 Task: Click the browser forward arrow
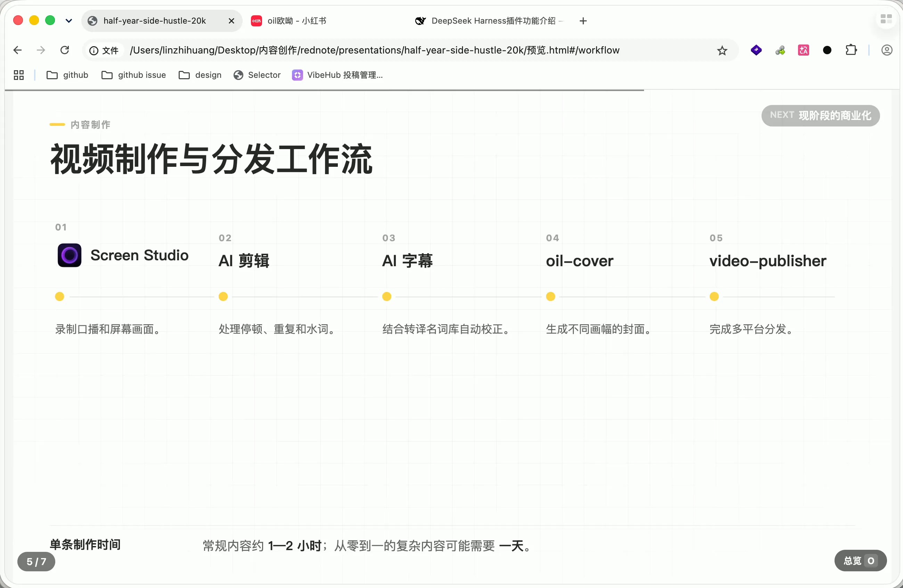tap(41, 50)
